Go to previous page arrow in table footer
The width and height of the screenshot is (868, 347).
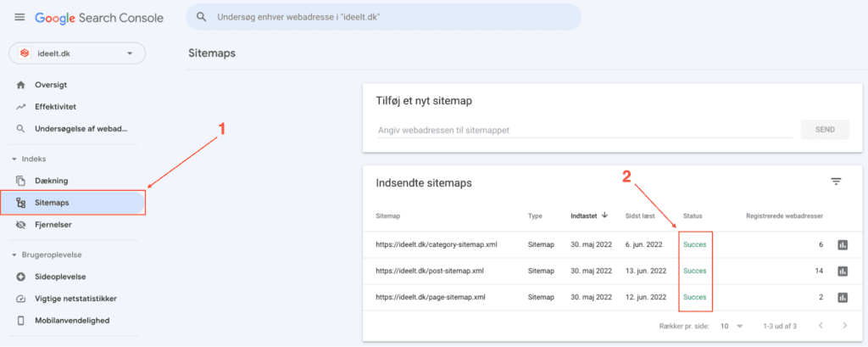[x=821, y=326]
